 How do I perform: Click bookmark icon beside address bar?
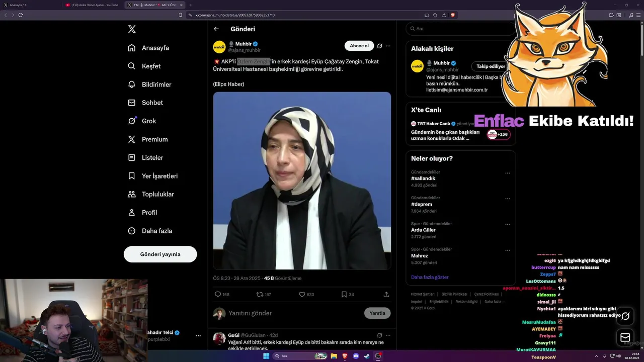click(180, 15)
